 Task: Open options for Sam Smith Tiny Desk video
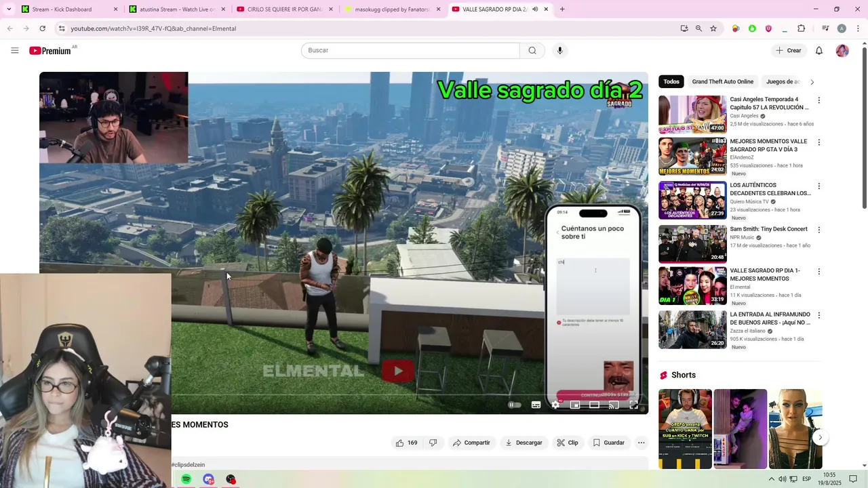[x=818, y=230]
